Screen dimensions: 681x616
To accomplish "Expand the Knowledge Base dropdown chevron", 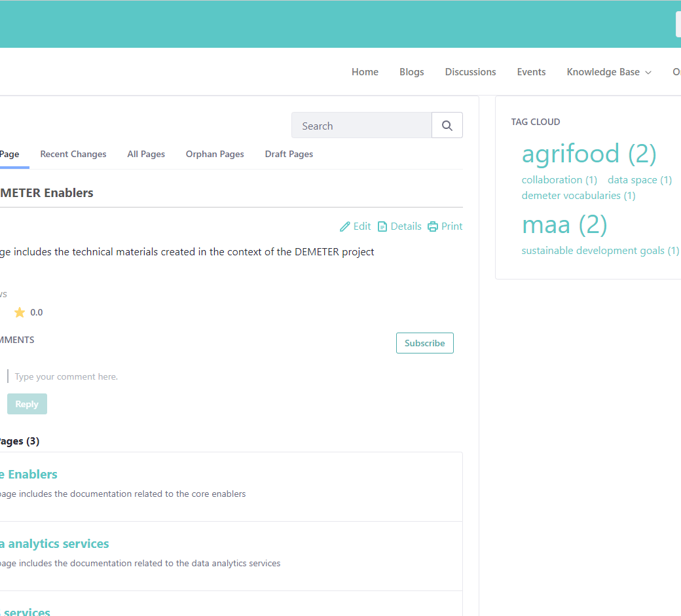I will 648,73.
